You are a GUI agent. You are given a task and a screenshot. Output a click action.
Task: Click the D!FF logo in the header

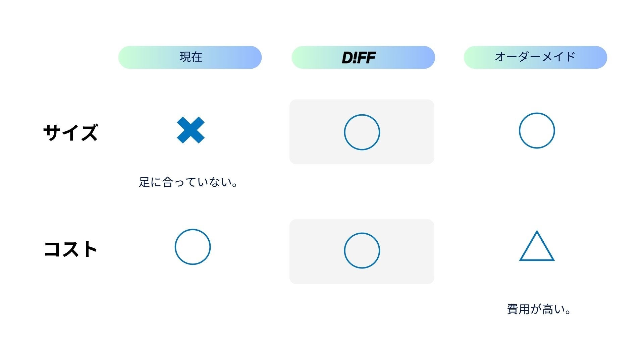point(359,58)
